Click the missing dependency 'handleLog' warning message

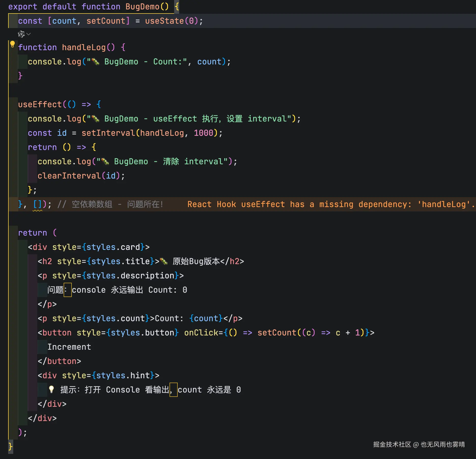click(331, 204)
